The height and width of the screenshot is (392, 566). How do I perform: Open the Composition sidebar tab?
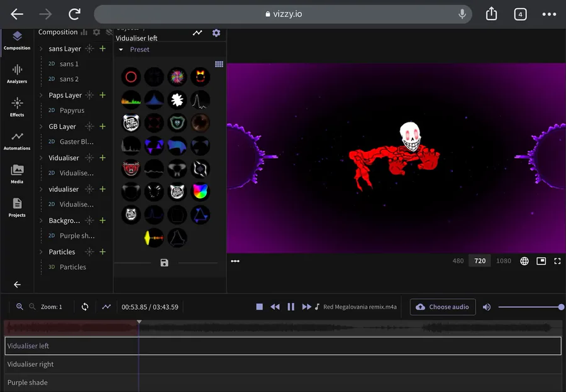click(x=17, y=41)
